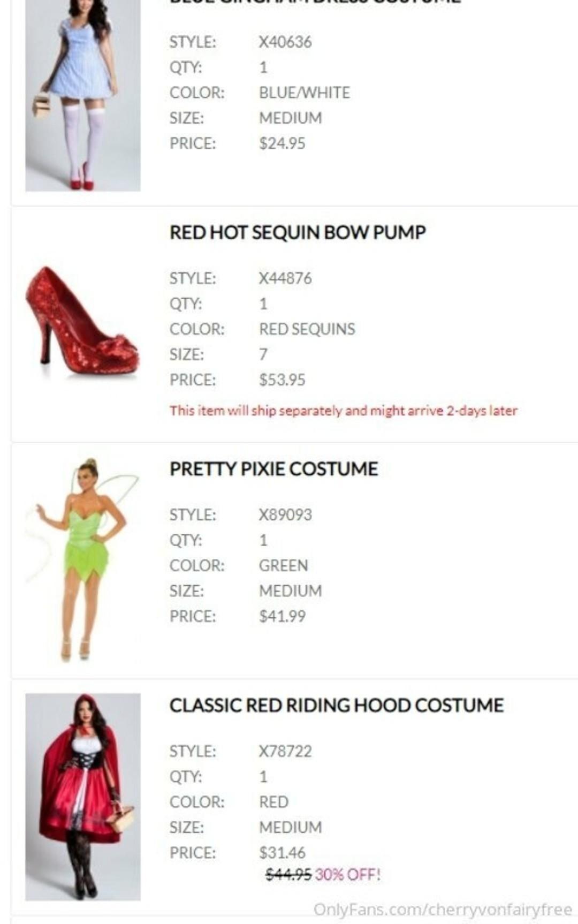Open the red sequin bow pump image
The image size is (578, 924).
[x=83, y=321]
